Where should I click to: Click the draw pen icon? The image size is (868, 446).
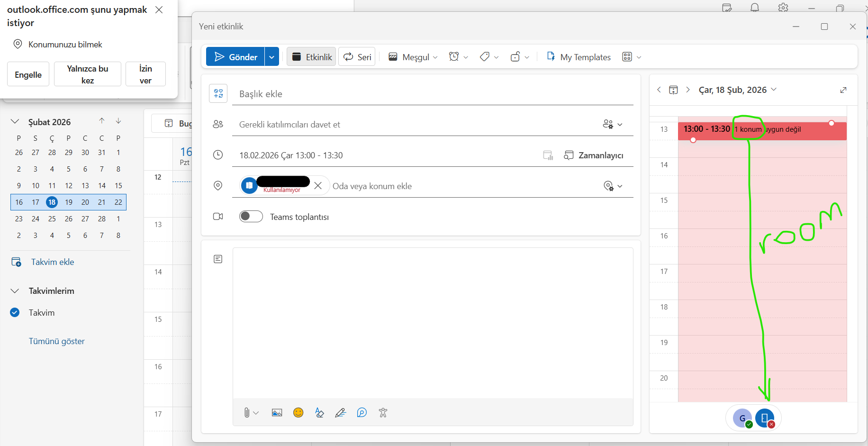pyautogui.click(x=341, y=413)
